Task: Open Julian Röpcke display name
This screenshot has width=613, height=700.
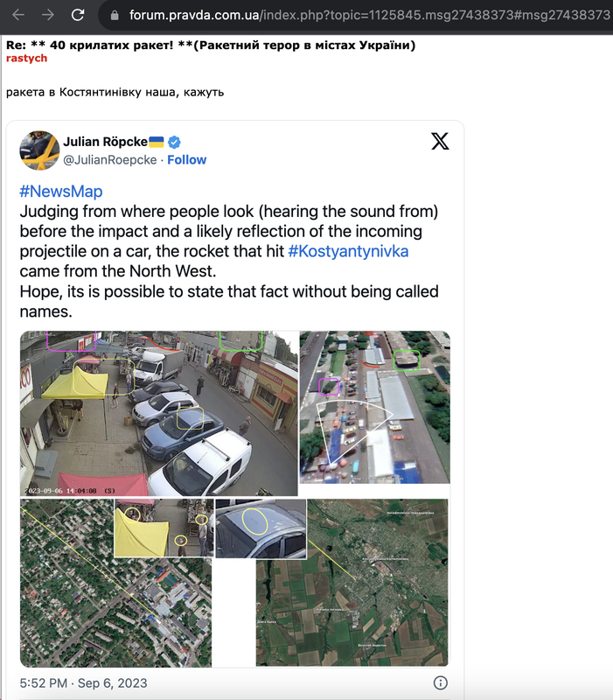Action: [105, 142]
